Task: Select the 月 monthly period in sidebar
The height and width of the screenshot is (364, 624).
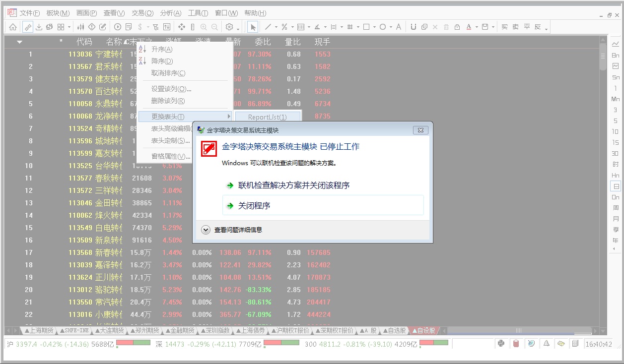Action: (616, 219)
